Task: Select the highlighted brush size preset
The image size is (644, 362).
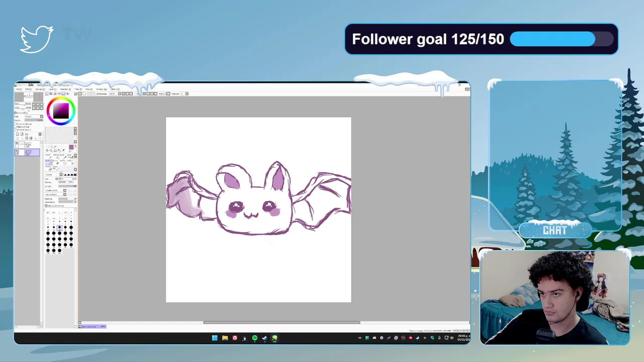Action: click(59, 228)
